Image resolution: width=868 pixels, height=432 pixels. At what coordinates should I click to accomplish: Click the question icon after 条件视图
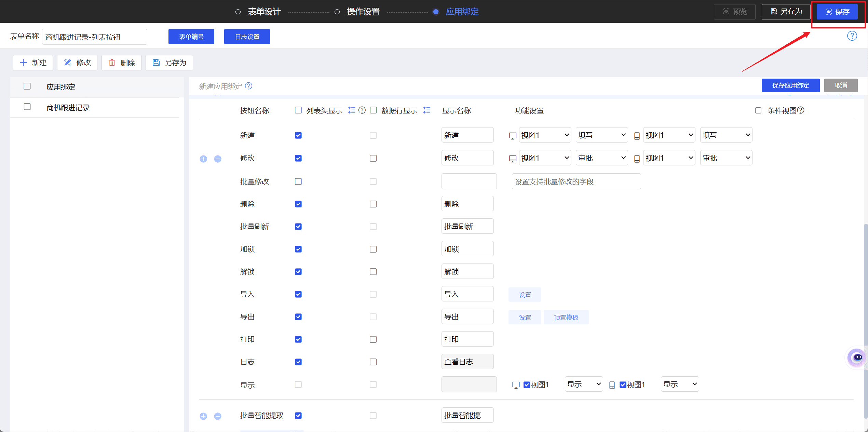pos(801,110)
